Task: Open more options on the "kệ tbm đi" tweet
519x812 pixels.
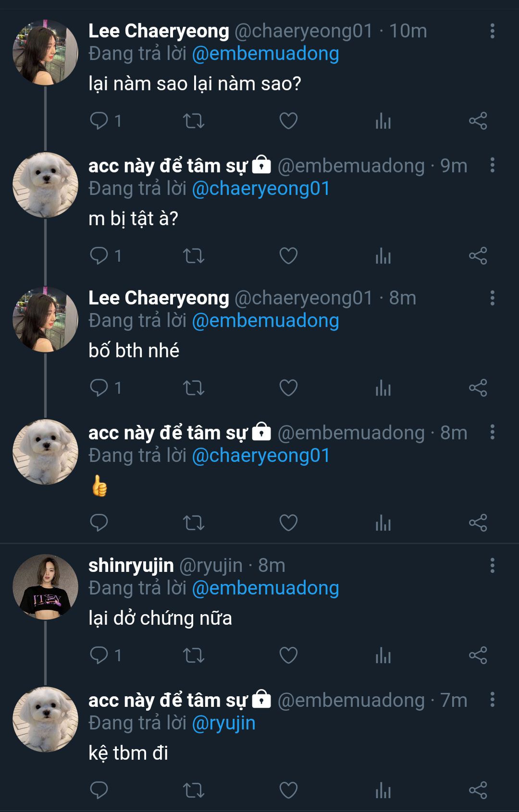Action: click(x=492, y=700)
